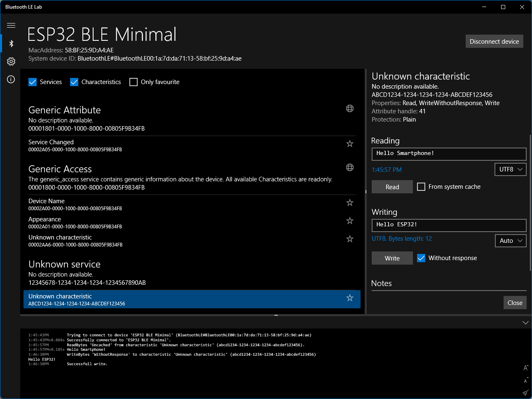Uncheck the Characteristics filter checkbox
Viewport: 532px width, 399px height.
[74, 82]
